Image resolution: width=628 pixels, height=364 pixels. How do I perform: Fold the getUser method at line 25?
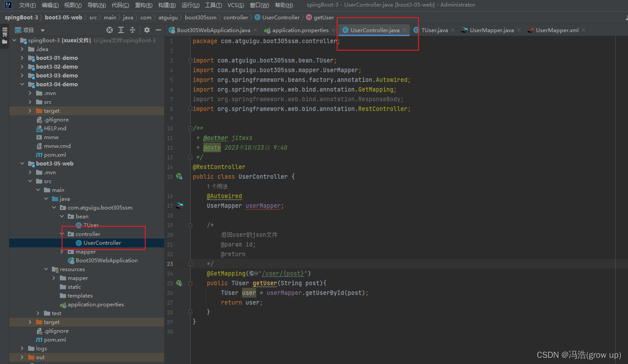(x=190, y=283)
